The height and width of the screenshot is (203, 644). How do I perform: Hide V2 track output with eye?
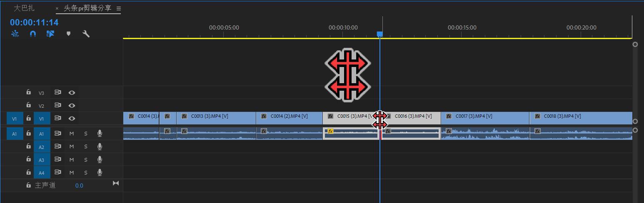click(x=72, y=106)
